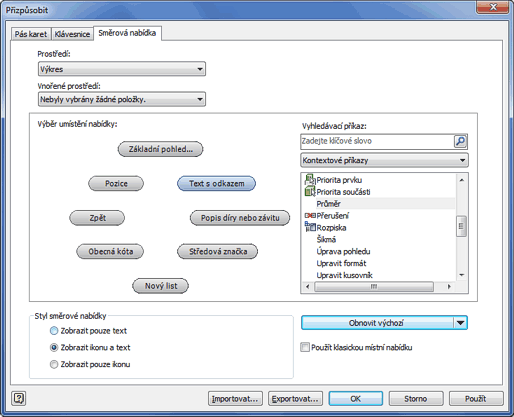
Task: Click the keyword search input field
Action: pos(377,141)
